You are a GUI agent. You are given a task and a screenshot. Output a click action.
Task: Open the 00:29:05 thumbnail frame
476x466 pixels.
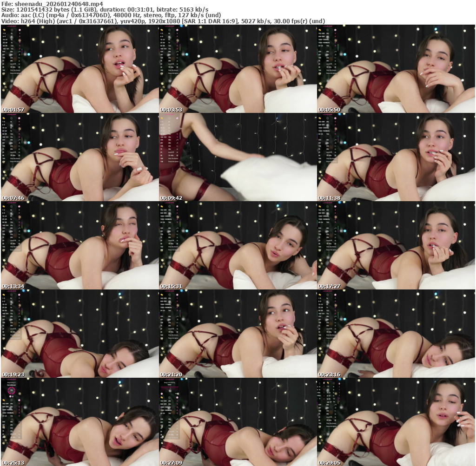coord(396,422)
